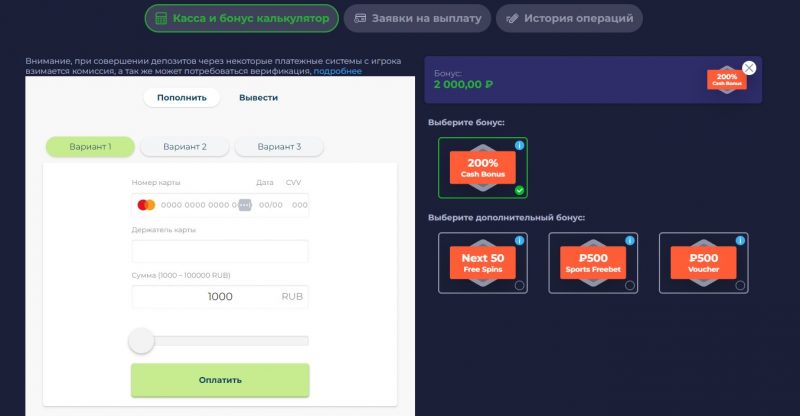Click the card chip icon in number field
Image resolution: width=800 pixels, height=416 pixels.
coord(244,205)
